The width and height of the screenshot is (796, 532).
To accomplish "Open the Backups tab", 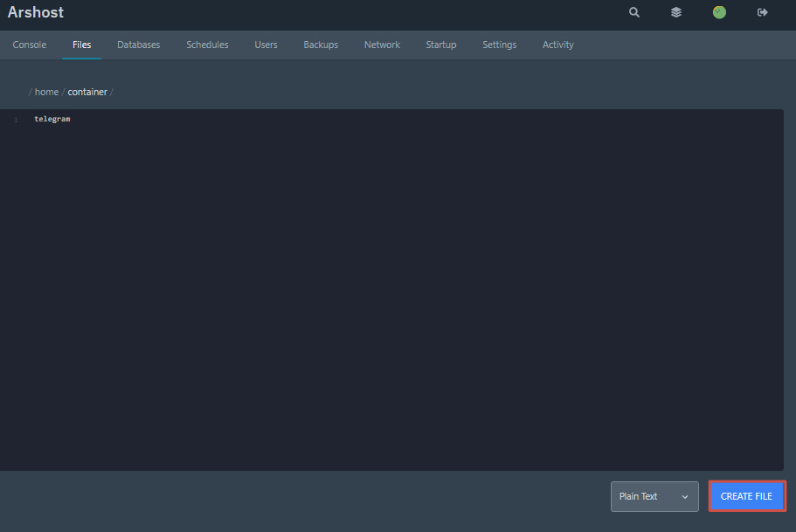I will click(x=321, y=45).
